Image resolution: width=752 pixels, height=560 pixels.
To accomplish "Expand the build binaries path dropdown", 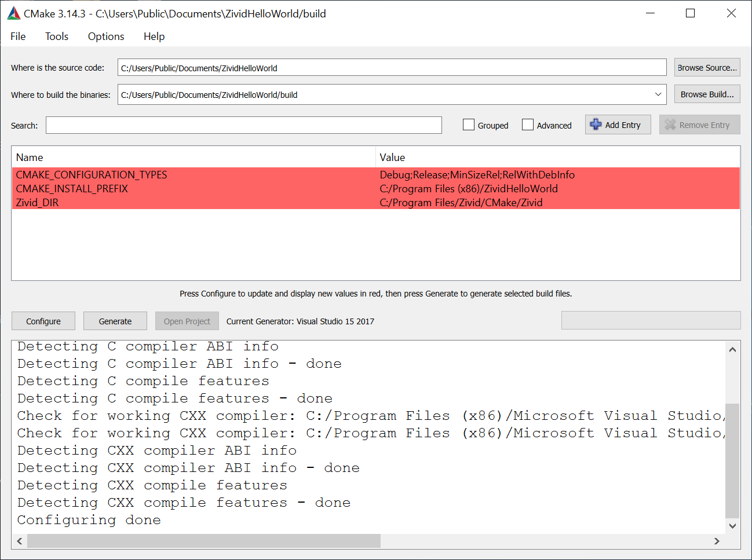I will pyautogui.click(x=658, y=94).
